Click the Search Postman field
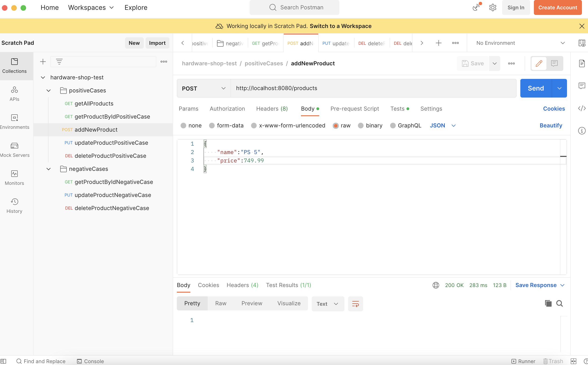 [294, 7]
